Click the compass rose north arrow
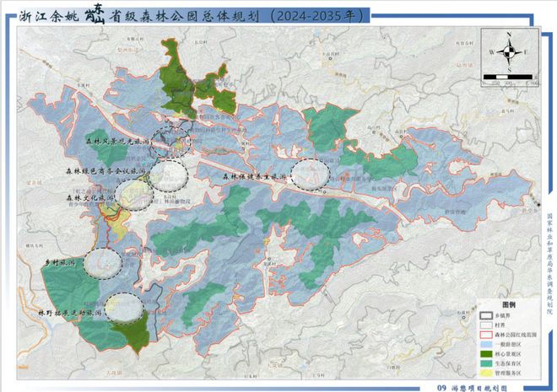This screenshot has width=557, height=392. coord(509,41)
